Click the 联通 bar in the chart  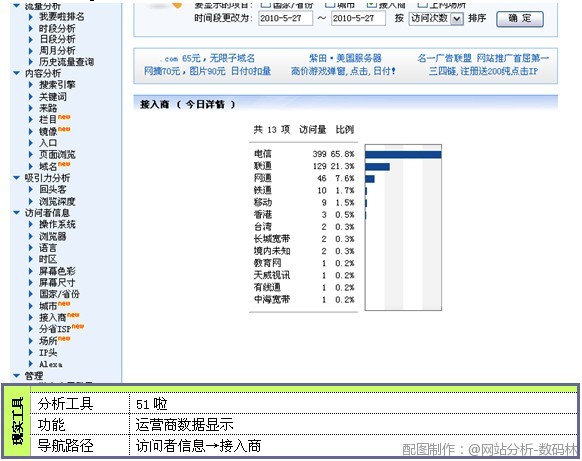click(x=377, y=167)
